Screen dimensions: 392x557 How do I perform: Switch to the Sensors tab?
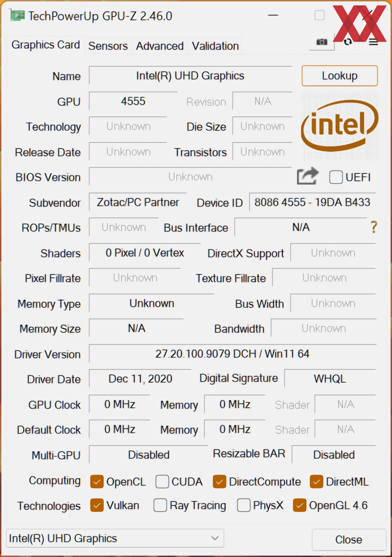tap(108, 46)
